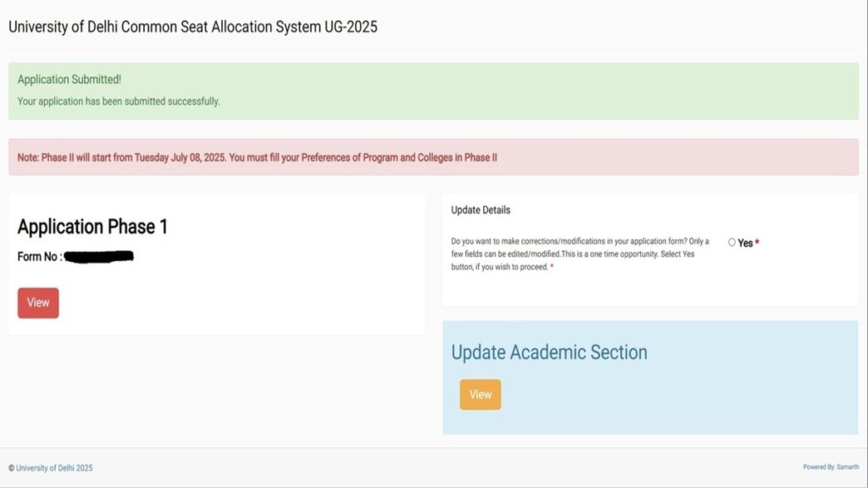Click the red asterisk next to Yes
The width and height of the screenshot is (868, 488).
(x=757, y=243)
